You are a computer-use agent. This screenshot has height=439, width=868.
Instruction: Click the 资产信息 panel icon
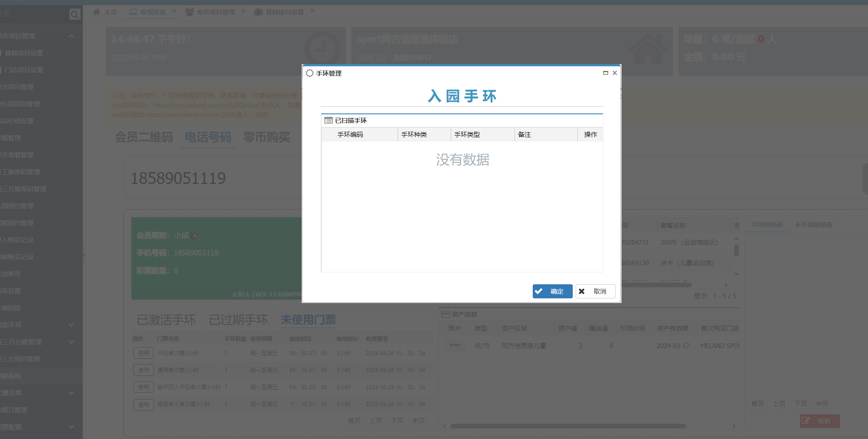[445, 314]
